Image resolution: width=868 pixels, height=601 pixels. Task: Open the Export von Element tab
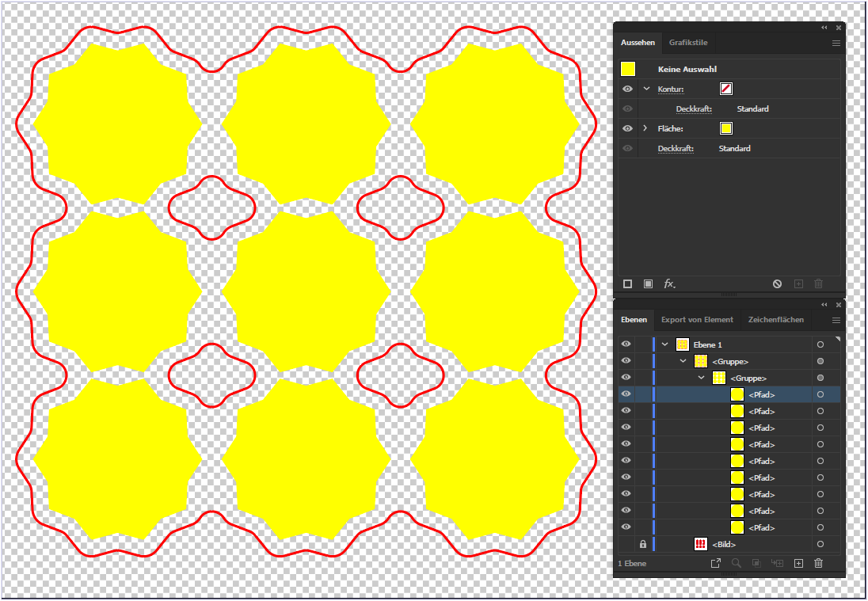697,319
